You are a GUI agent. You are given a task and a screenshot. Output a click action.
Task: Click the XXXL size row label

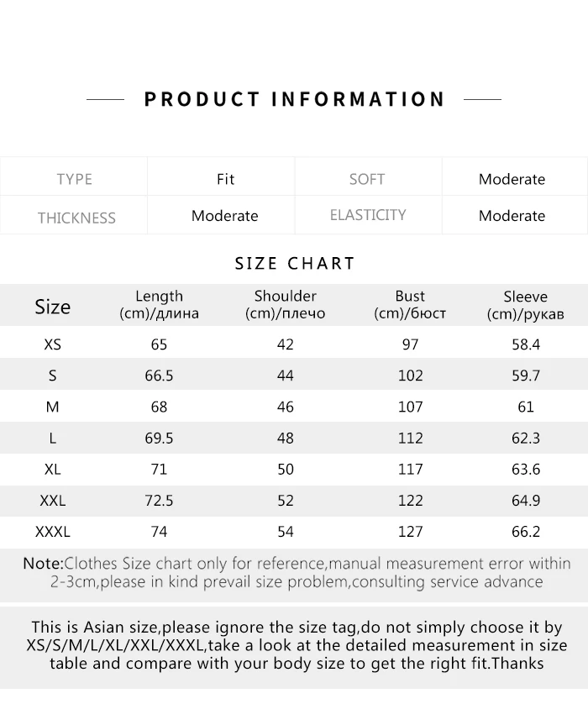[x=53, y=532]
